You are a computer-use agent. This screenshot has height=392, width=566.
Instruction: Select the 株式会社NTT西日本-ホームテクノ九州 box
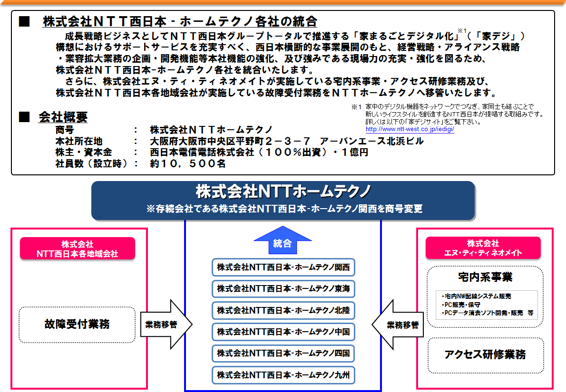283,375
